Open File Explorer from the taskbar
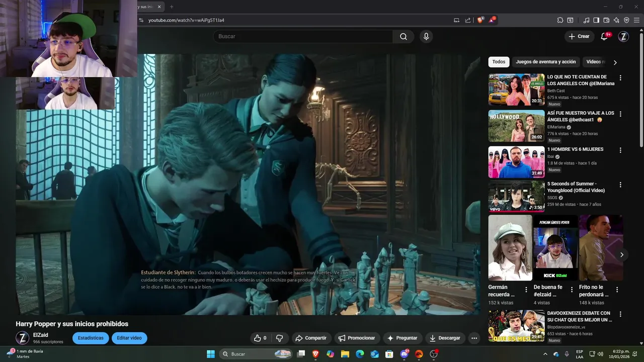 click(345, 354)
